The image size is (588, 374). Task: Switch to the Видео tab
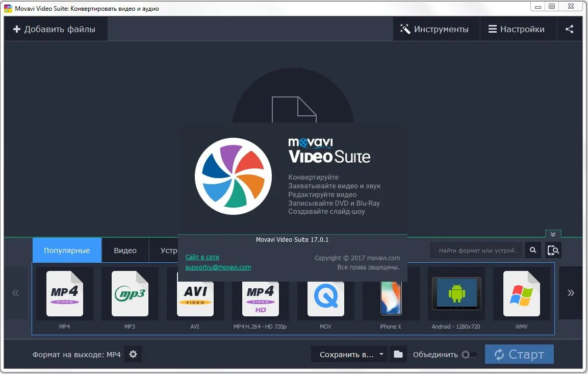coord(125,250)
